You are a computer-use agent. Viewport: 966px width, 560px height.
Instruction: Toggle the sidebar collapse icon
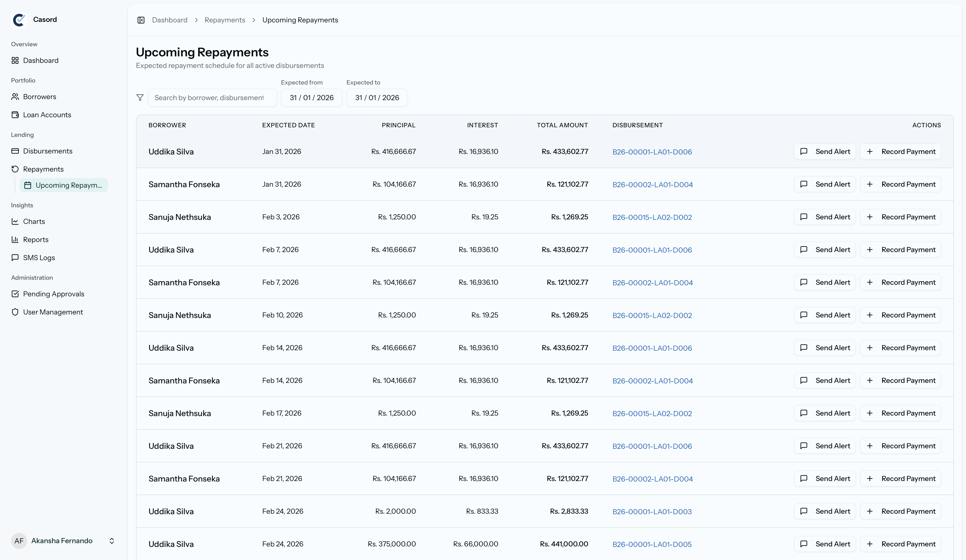coord(141,20)
